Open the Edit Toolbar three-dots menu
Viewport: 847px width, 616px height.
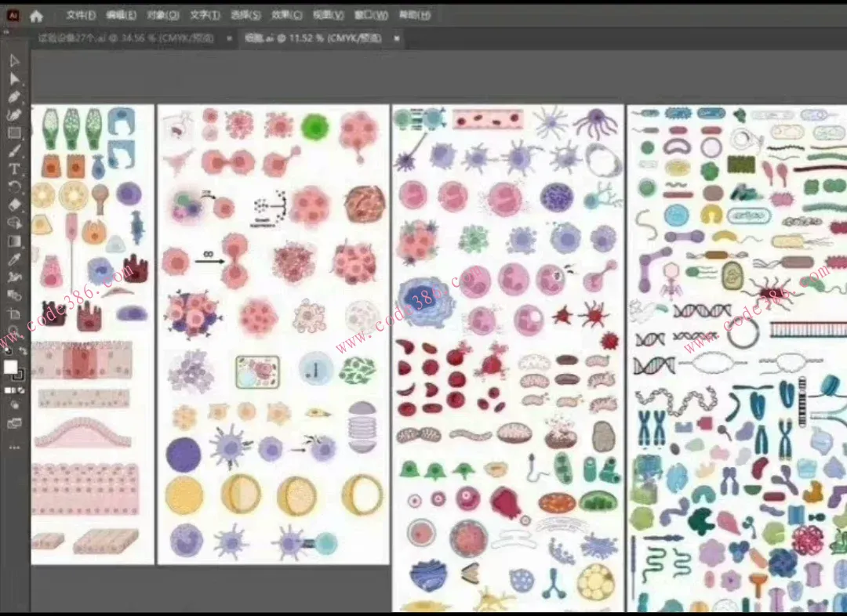[x=14, y=448]
